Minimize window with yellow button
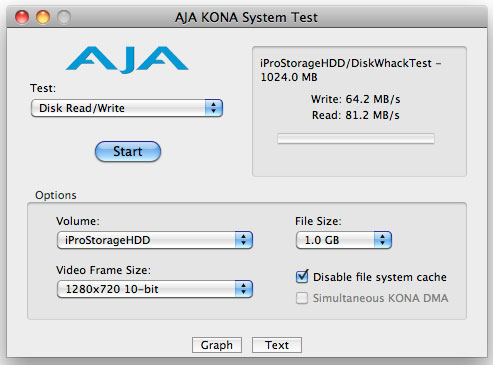Screen dimensions: 493x365 (43, 17)
